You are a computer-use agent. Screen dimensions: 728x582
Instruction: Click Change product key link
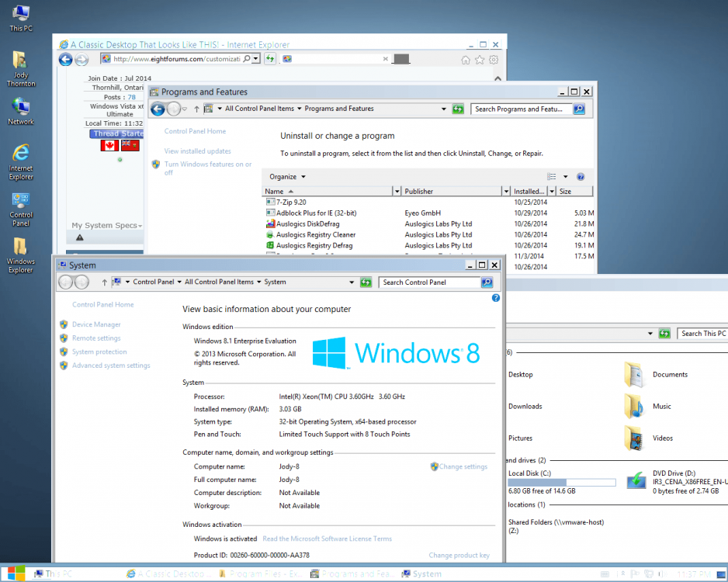[459, 556]
